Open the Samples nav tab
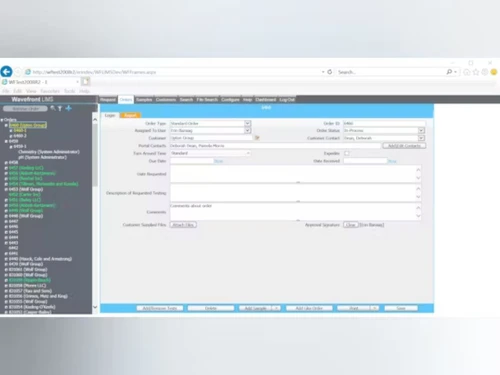Image resolution: width=500 pixels, height=375 pixels. click(x=144, y=100)
